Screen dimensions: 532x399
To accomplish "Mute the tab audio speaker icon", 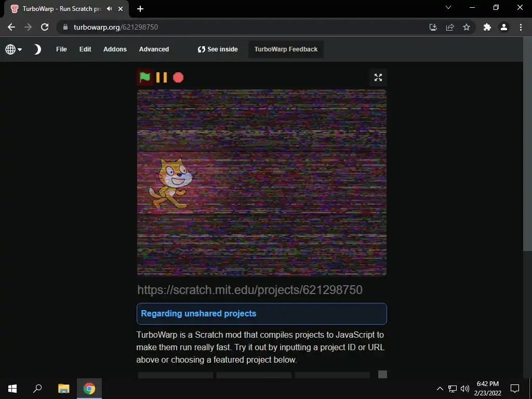I will [109, 9].
